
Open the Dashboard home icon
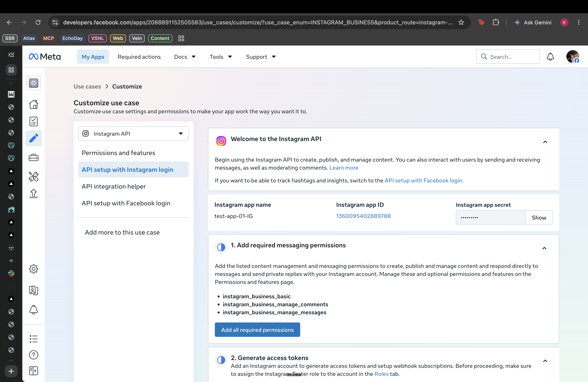click(34, 104)
